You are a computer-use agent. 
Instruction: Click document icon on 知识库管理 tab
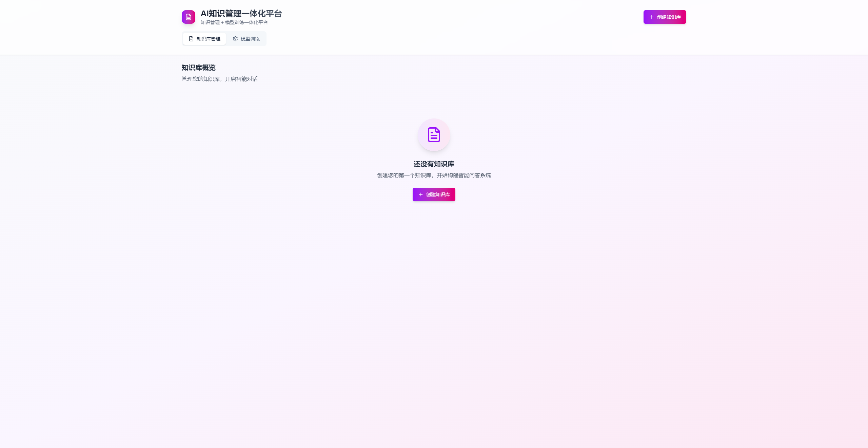191,39
